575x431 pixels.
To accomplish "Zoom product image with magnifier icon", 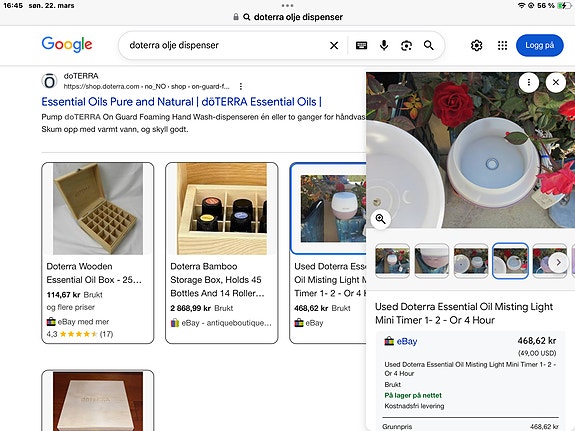I will coord(381,219).
